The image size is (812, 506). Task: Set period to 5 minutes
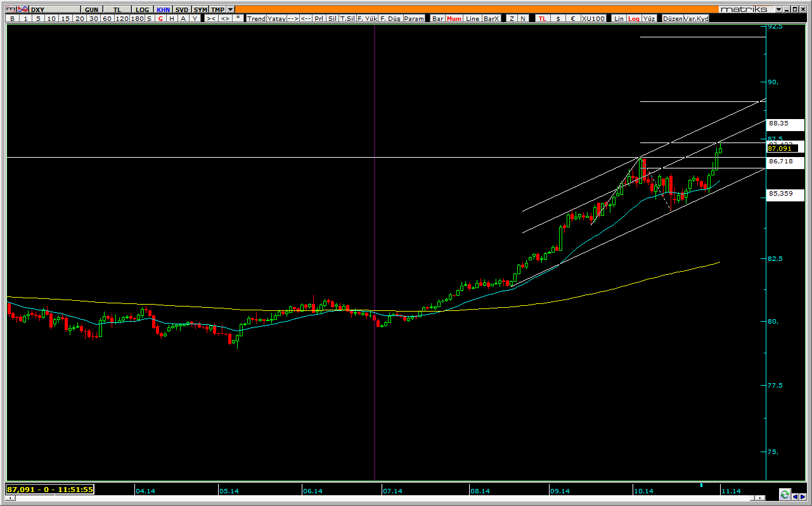tap(38, 18)
